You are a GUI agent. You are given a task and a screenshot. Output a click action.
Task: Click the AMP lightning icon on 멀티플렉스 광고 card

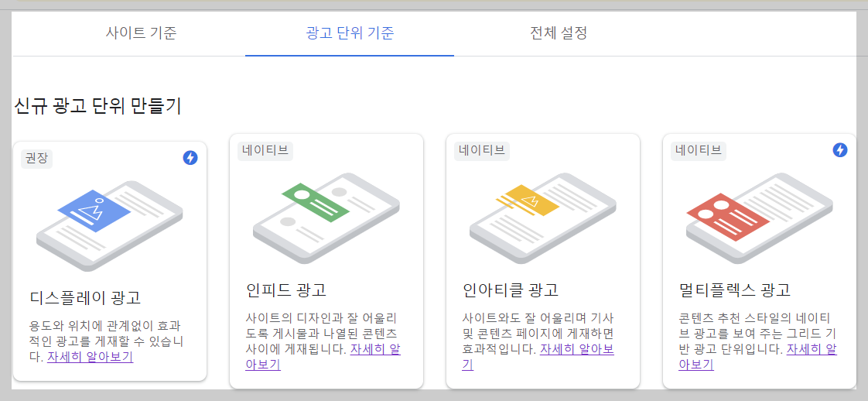(x=840, y=149)
